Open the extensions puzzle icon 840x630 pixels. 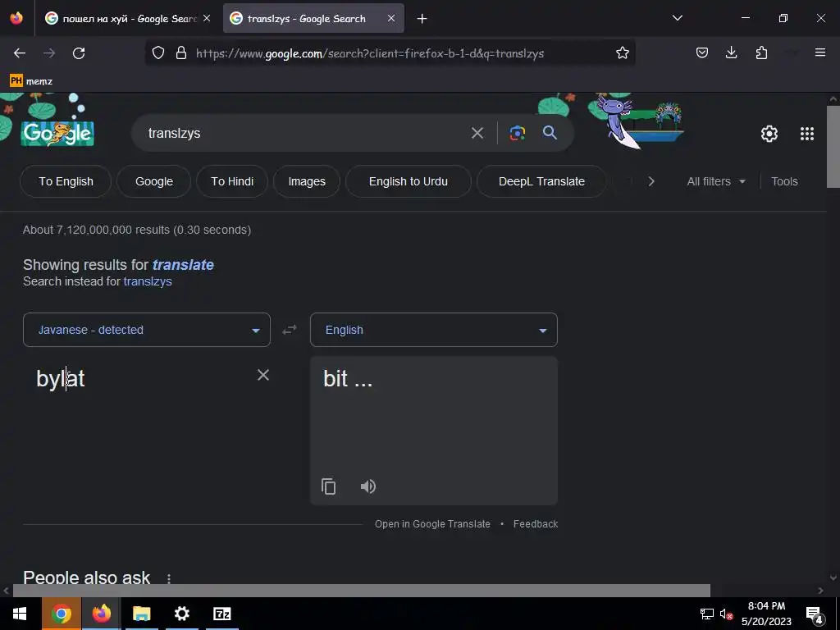tap(761, 53)
